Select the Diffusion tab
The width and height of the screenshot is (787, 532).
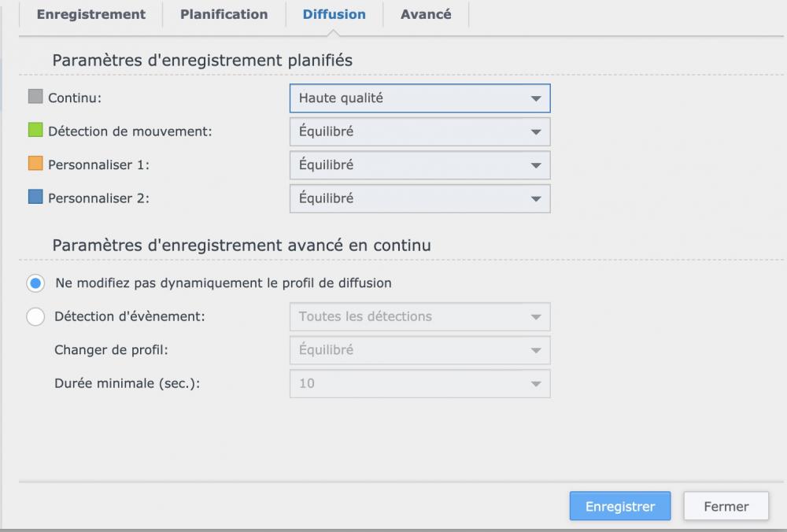[334, 14]
